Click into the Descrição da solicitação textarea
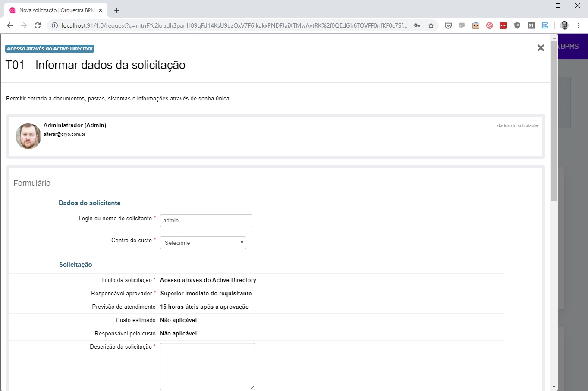Image resolution: width=588 pixels, height=391 pixels. point(207,366)
